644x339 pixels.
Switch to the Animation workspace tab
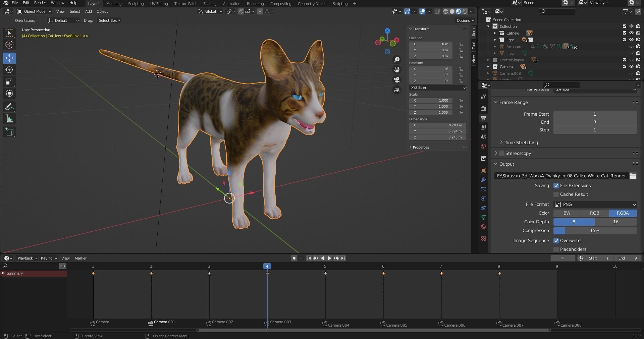231,4
